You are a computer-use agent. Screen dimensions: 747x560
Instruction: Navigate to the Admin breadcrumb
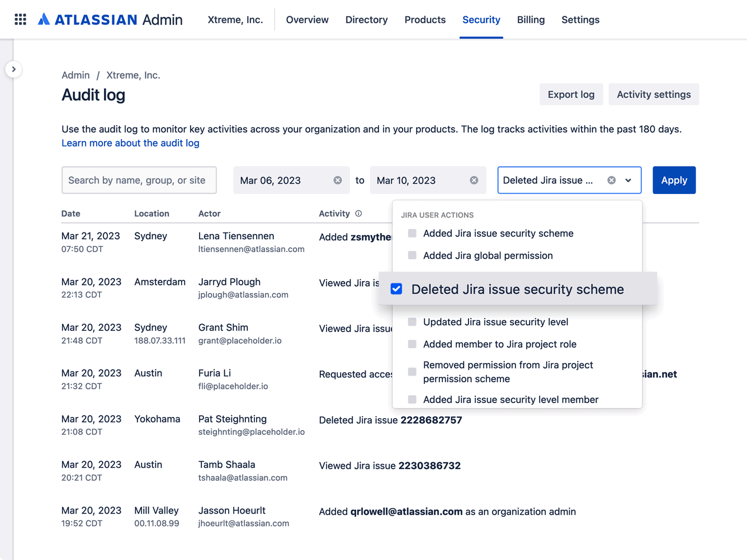tap(75, 74)
